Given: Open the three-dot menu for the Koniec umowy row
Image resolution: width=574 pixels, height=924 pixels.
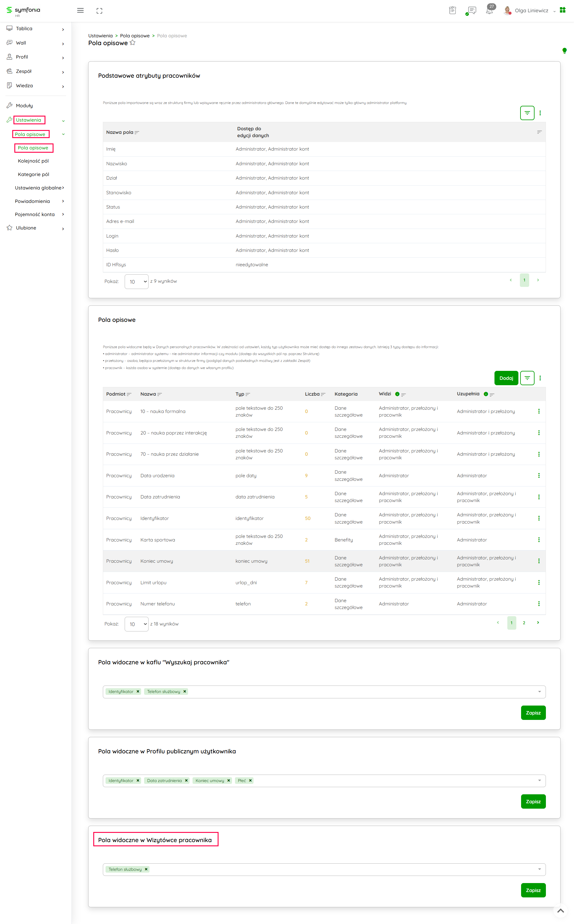Looking at the screenshot, I should [539, 561].
